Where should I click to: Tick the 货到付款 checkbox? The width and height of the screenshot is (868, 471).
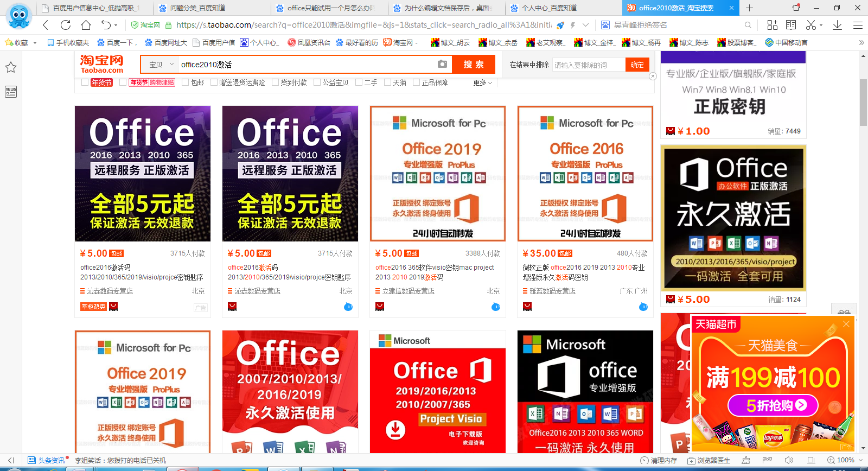point(275,82)
